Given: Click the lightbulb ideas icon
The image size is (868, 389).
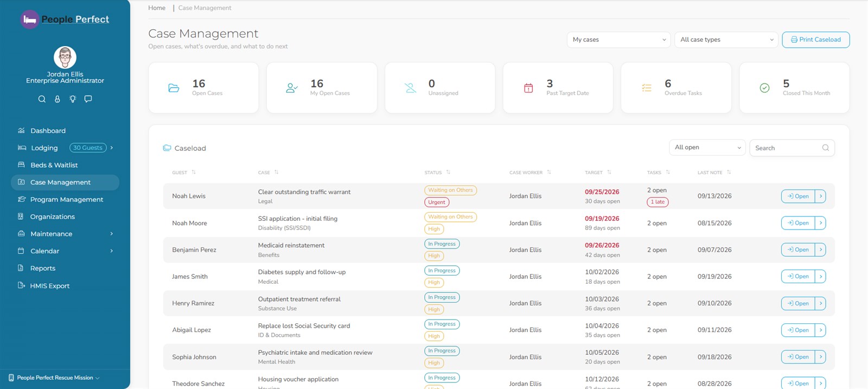Looking at the screenshot, I should [x=73, y=99].
